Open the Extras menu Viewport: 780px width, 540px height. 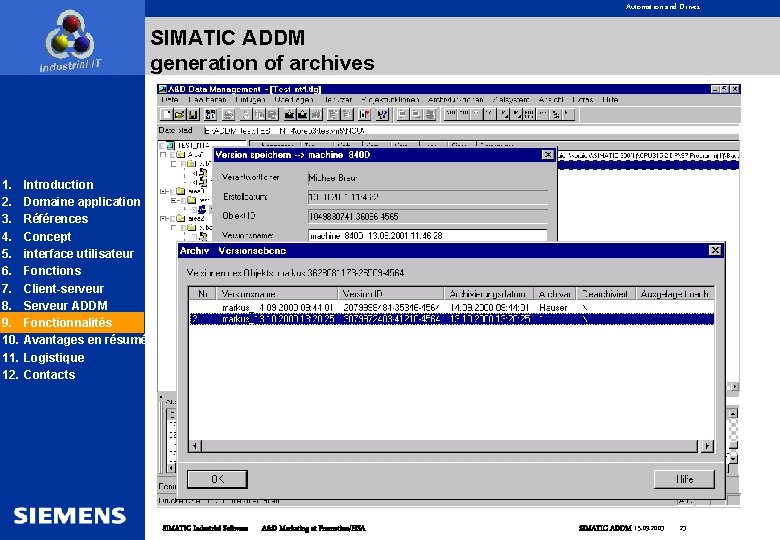pos(583,99)
